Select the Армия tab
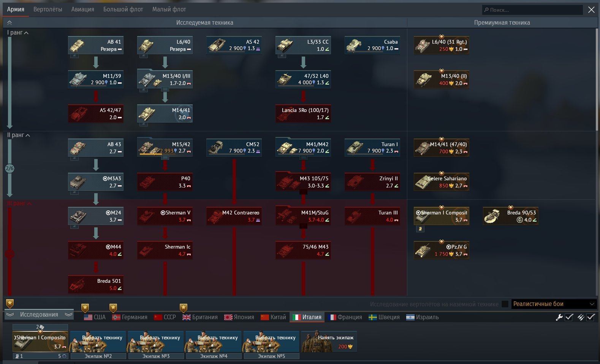 [x=16, y=9]
